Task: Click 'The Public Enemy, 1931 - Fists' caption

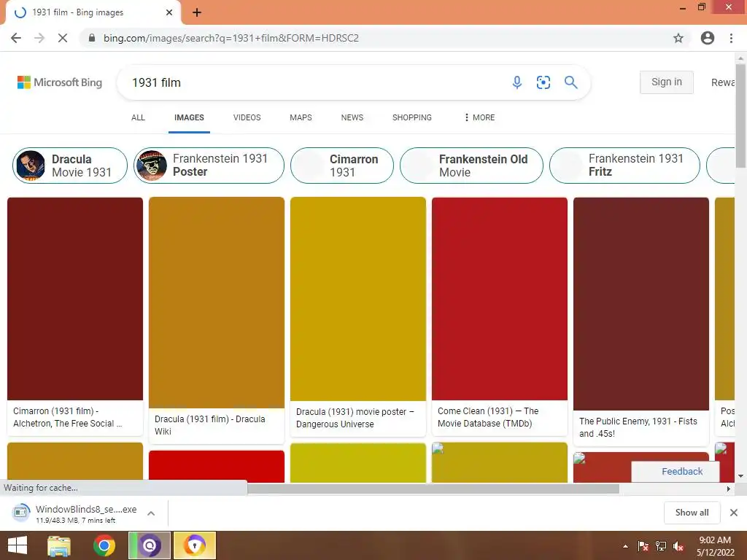Action: click(x=638, y=427)
